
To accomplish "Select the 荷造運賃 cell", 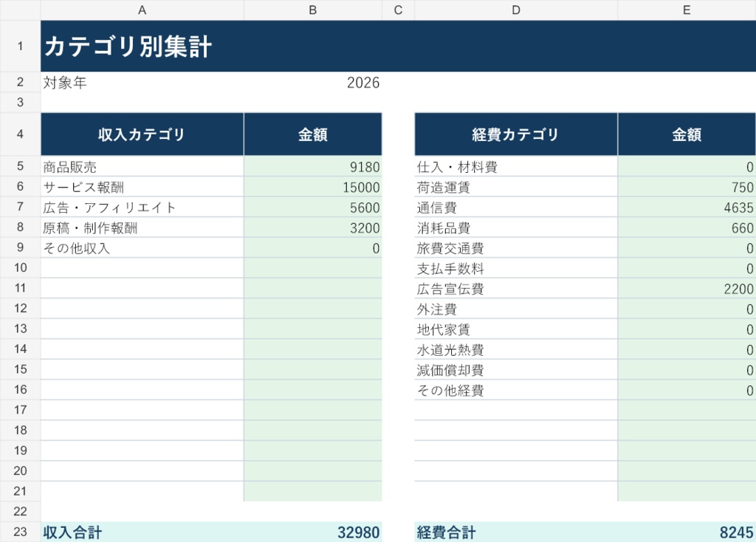I will [516, 187].
